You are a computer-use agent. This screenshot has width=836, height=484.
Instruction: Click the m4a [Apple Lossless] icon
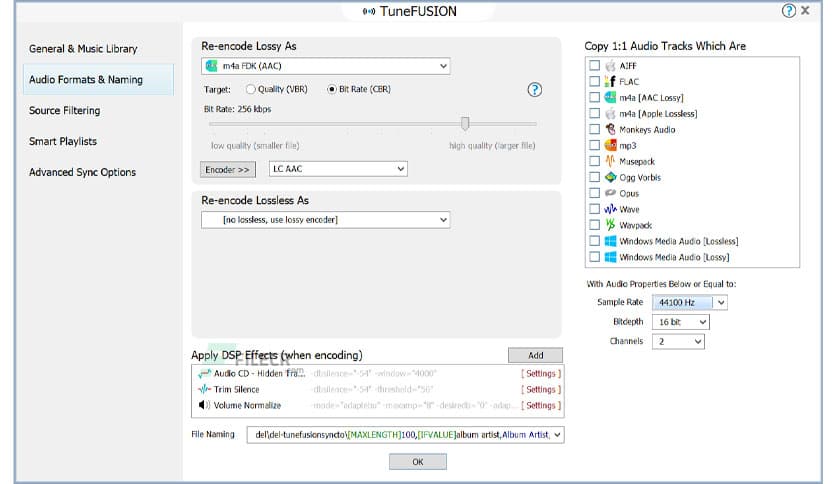click(610, 114)
